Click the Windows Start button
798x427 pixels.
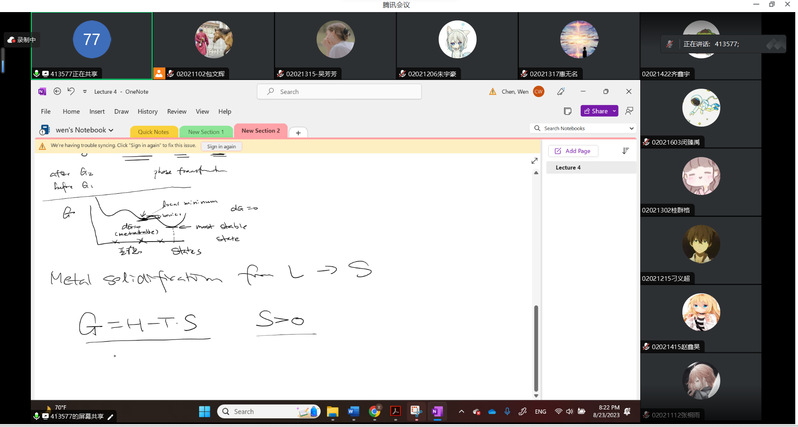pos(205,411)
